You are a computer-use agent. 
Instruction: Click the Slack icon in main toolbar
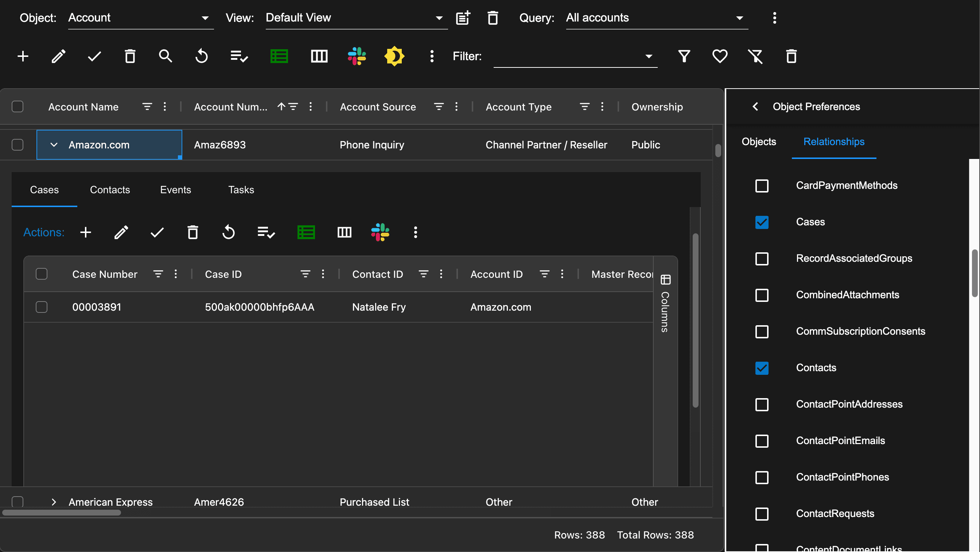coord(357,56)
